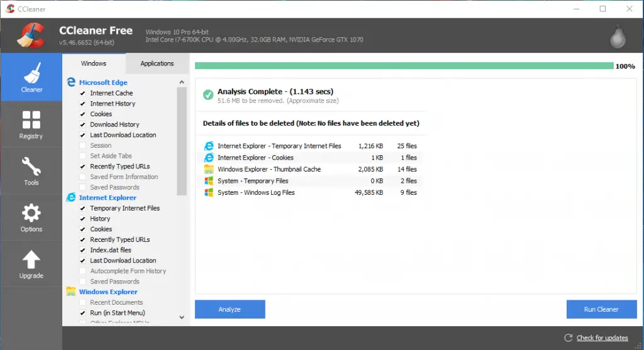
Task: Click the Run Cleaner button
Action: coord(601,309)
